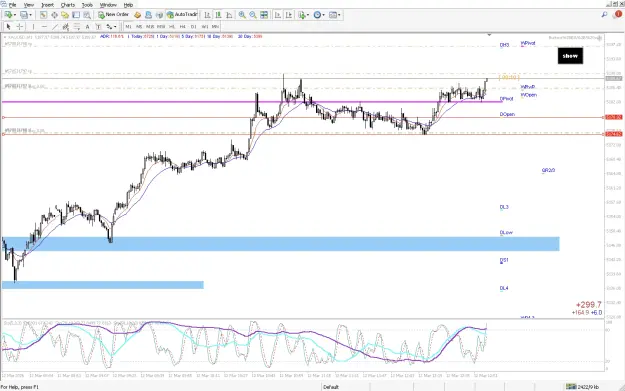Open the indicators list icon
This screenshot has height=391, width=625.
pos(302,15)
